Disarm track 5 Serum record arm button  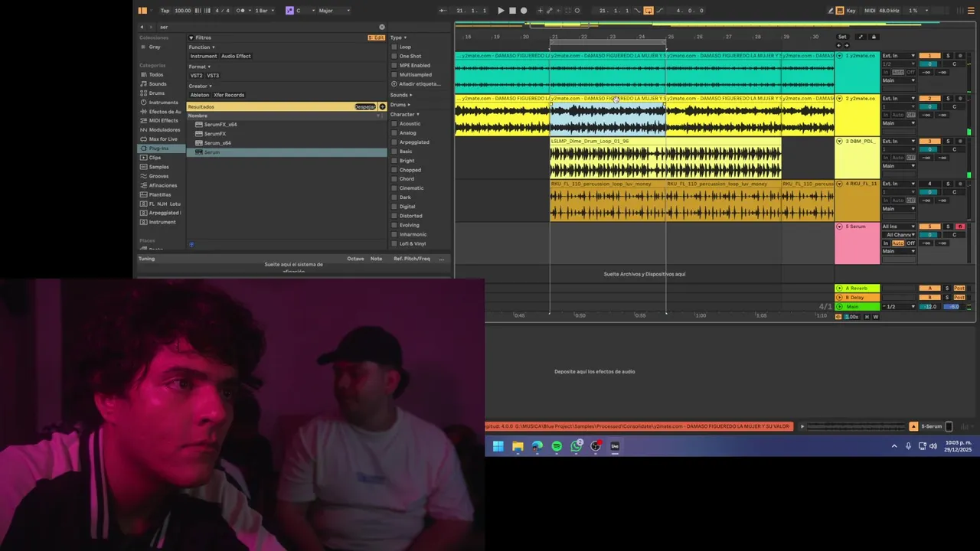(x=960, y=227)
